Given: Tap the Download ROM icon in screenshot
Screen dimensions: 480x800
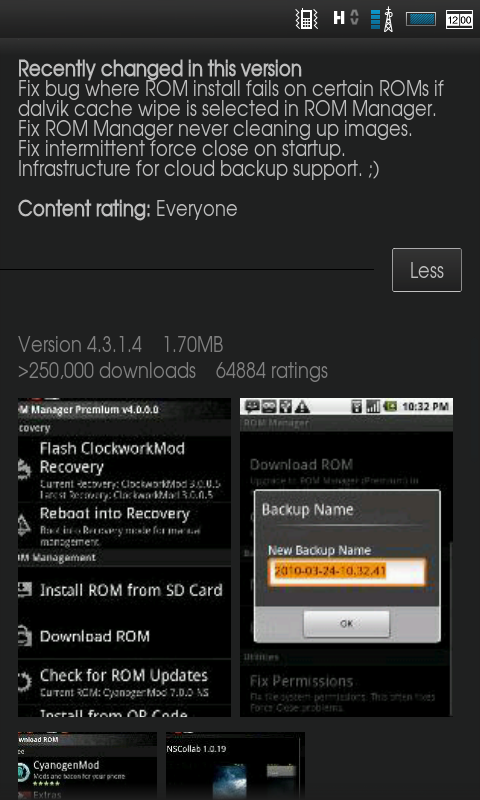Looking at the screenshot, I should coord(24,636).
